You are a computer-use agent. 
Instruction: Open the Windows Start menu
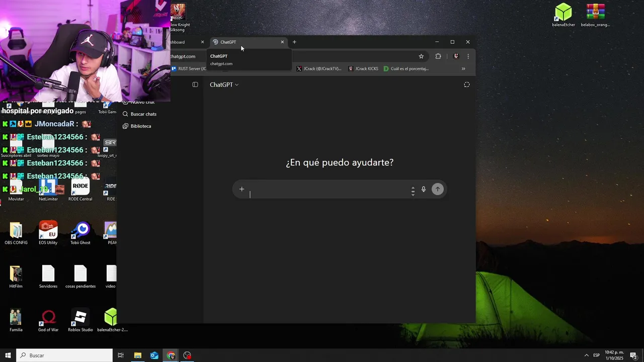[8, 355]
